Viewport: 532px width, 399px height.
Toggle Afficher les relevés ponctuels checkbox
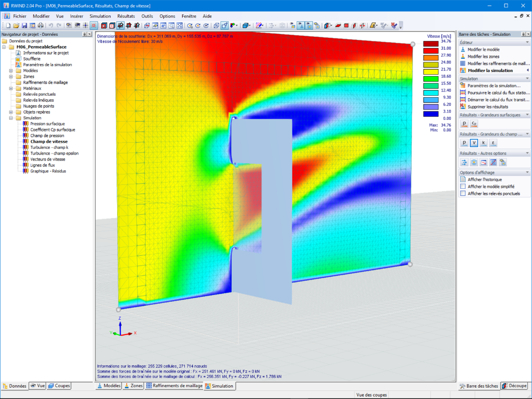(x=463, y=193)
